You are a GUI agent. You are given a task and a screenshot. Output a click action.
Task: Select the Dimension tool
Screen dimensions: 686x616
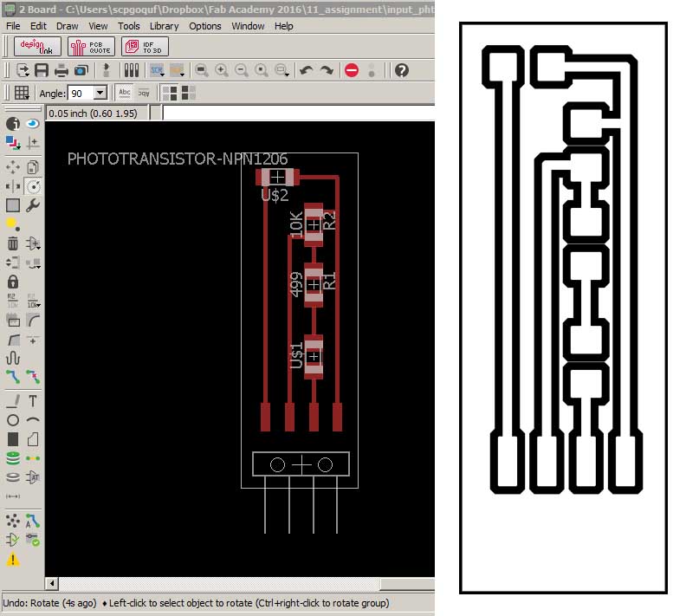tap(13, 496)
